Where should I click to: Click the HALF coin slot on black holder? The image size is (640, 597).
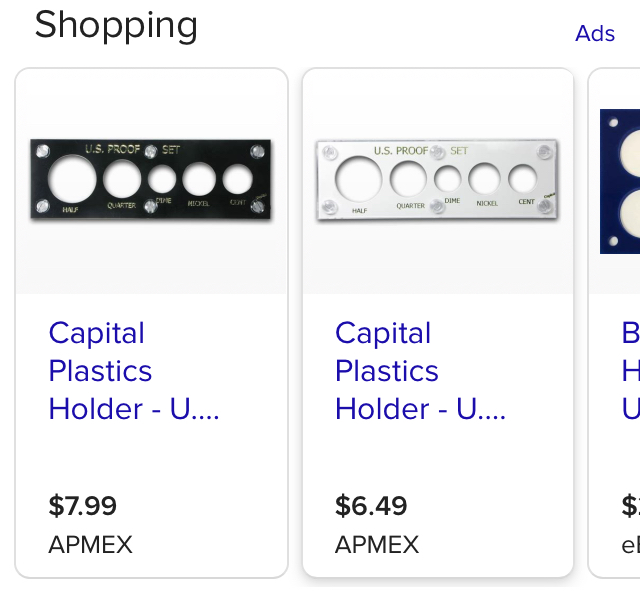72,179
